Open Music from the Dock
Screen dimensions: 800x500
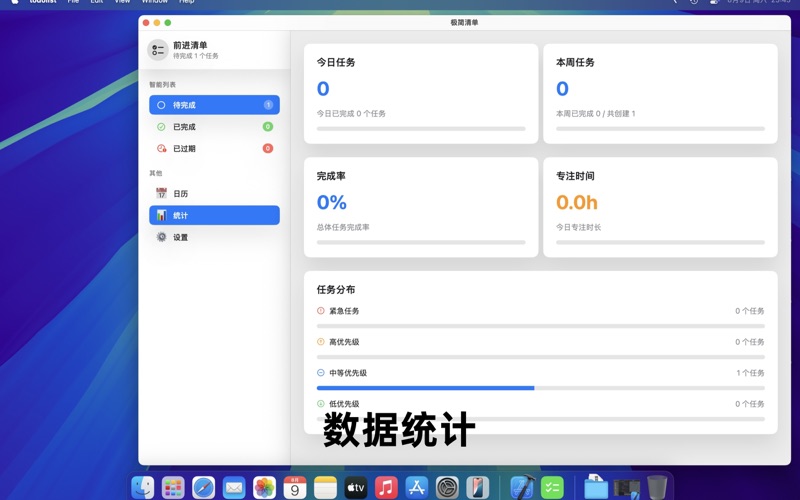tap(386, 488)
